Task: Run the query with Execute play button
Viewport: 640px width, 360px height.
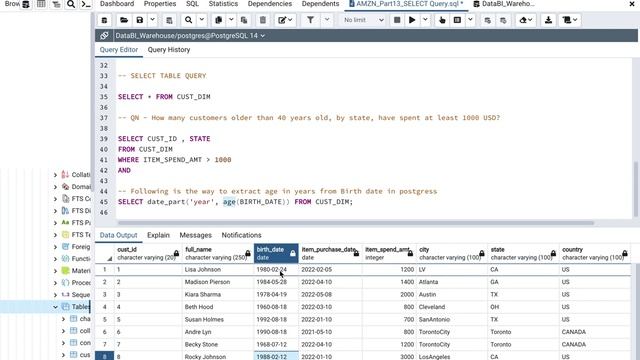Action: click(412, 20)
